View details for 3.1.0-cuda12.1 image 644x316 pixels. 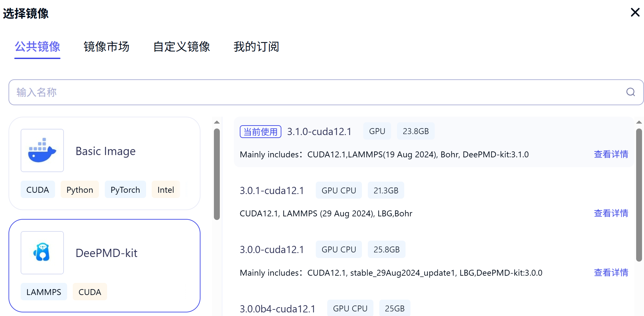[611, 154]
